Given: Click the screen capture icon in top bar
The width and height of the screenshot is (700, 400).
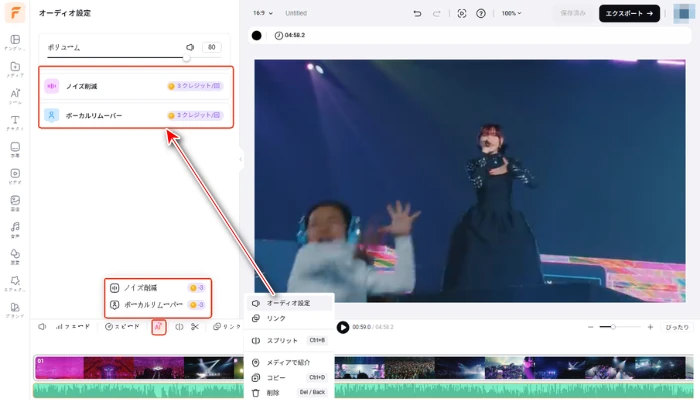Looking at the screenshot, I should [461, 14].
